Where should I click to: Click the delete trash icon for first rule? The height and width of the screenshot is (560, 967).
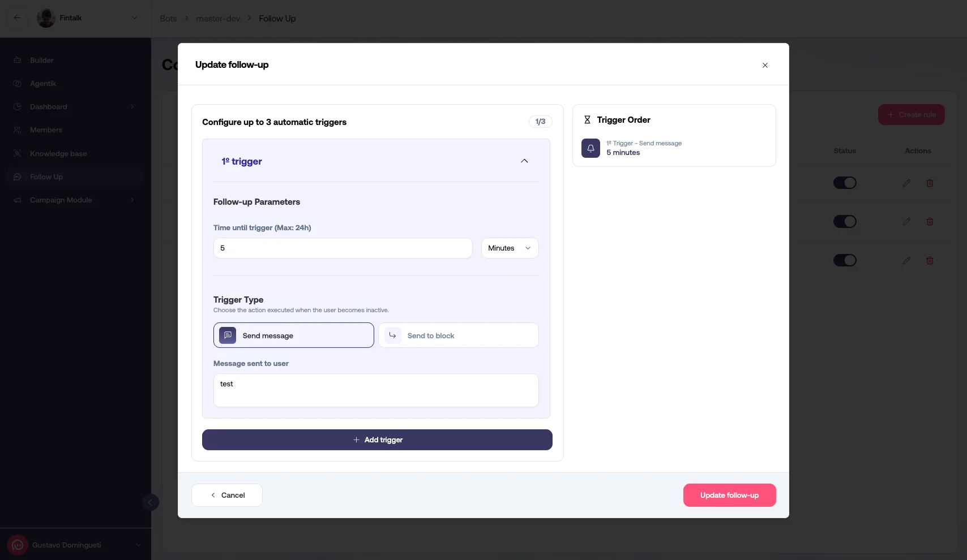pyautogui.click(x=930, y=183)
